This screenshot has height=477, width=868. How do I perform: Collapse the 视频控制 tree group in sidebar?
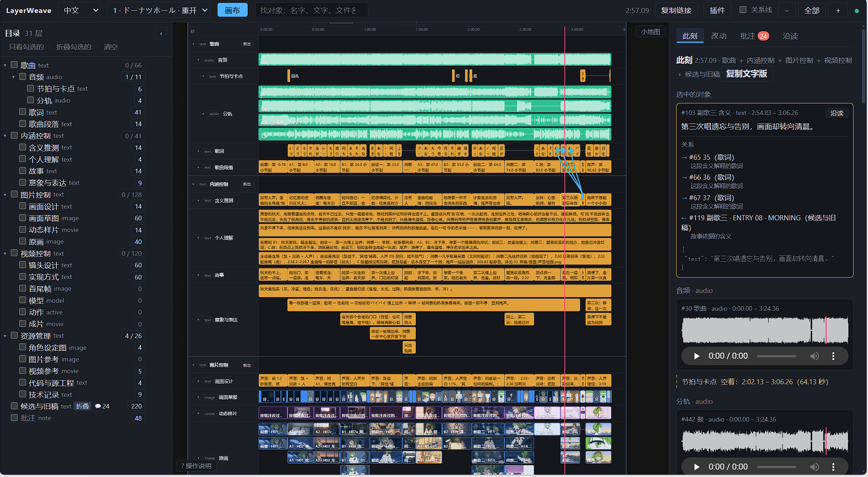5,254
